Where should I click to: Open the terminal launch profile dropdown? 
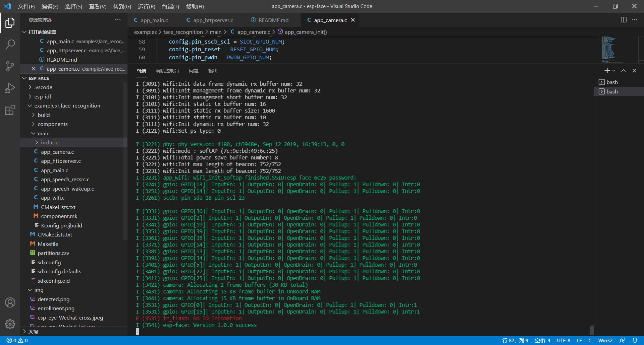pyautogui.click(x=614, y=71)
